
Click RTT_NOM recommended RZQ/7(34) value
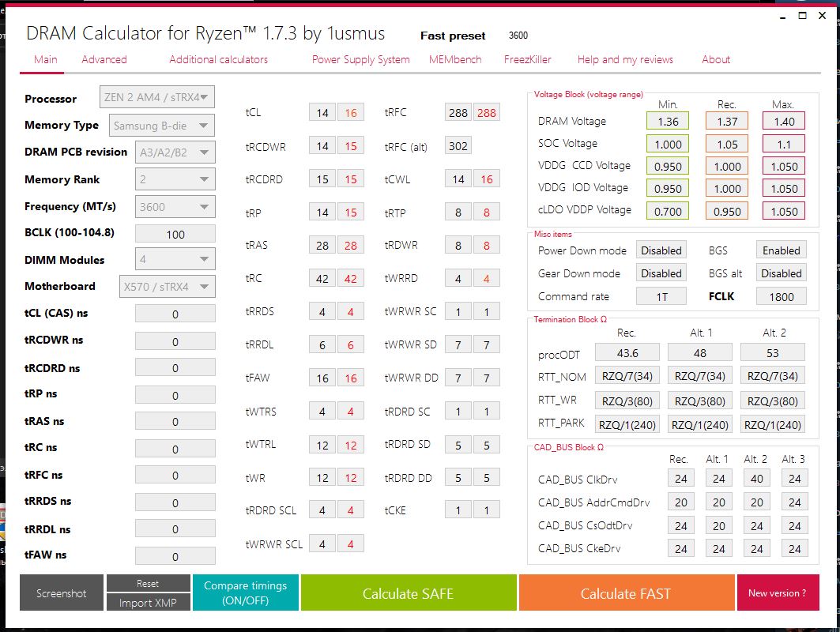[627, 376]
